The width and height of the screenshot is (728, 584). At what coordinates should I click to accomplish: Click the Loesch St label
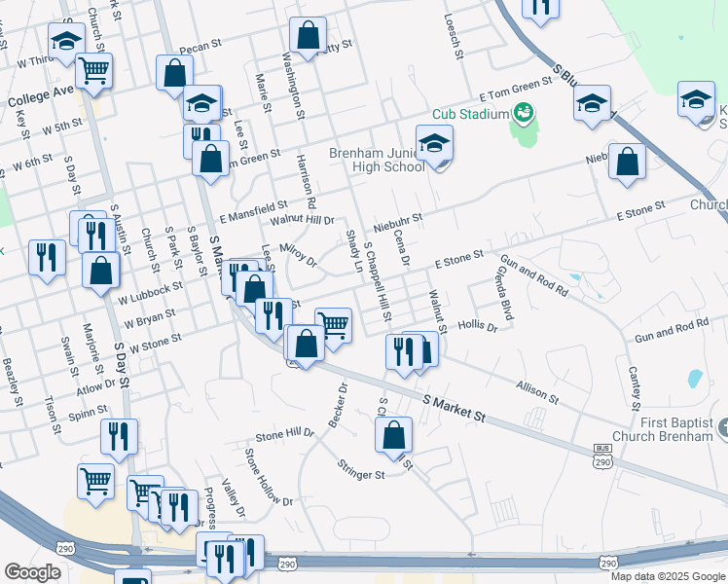pyautogui.click(x=454, y=36)
